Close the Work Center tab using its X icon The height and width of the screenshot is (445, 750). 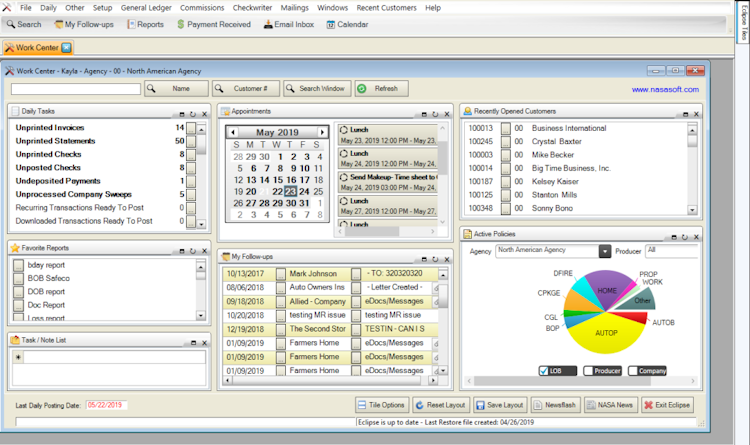tap(66, 47)
